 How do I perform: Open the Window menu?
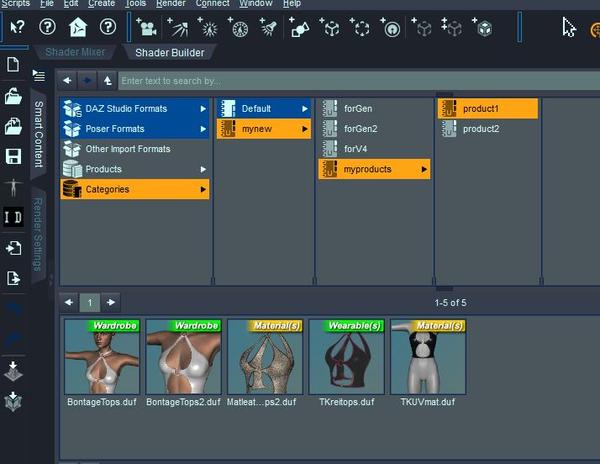256,3
